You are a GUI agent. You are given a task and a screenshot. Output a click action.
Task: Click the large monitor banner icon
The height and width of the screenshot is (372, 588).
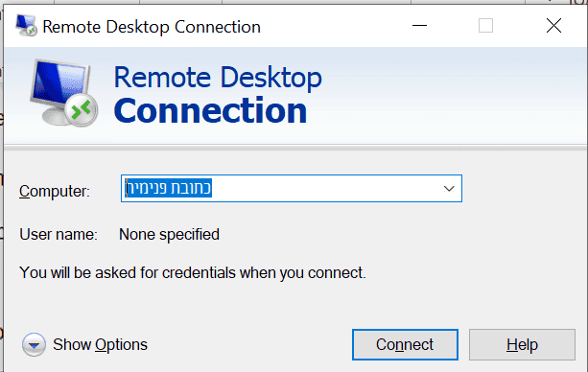[x=63, y=93]
